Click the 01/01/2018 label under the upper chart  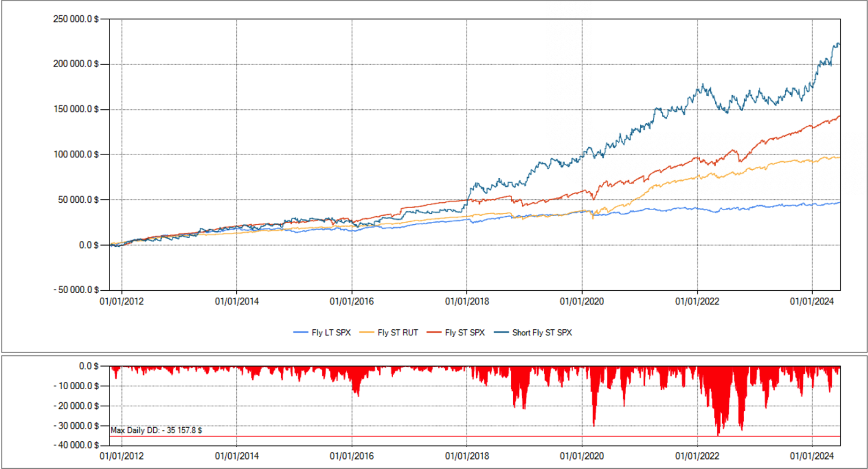(x=467, y=301)
